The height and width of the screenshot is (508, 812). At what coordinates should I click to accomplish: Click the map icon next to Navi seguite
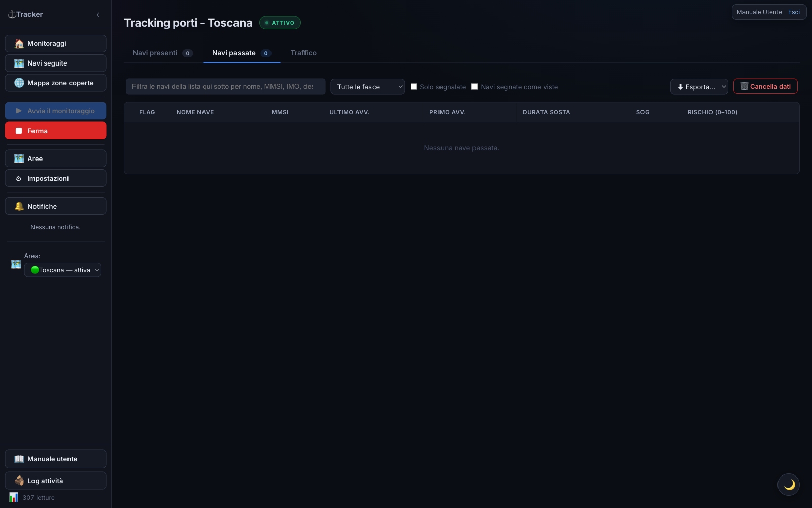(19, 63)
